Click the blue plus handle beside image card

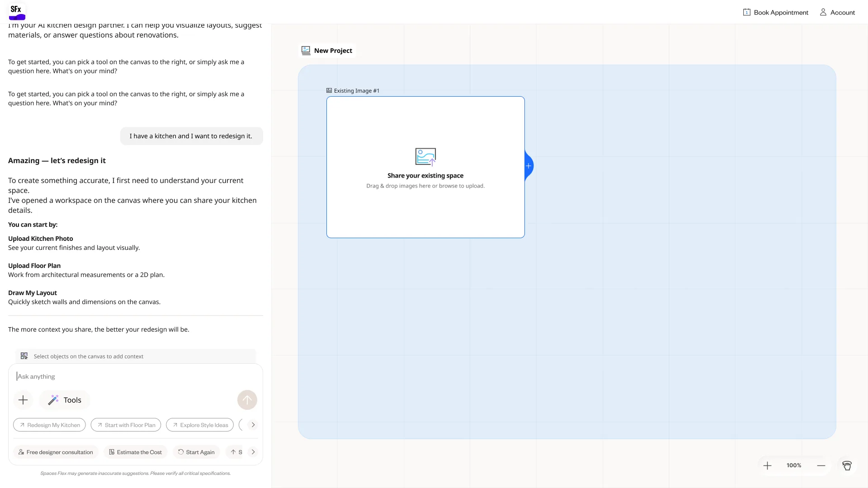528,166
